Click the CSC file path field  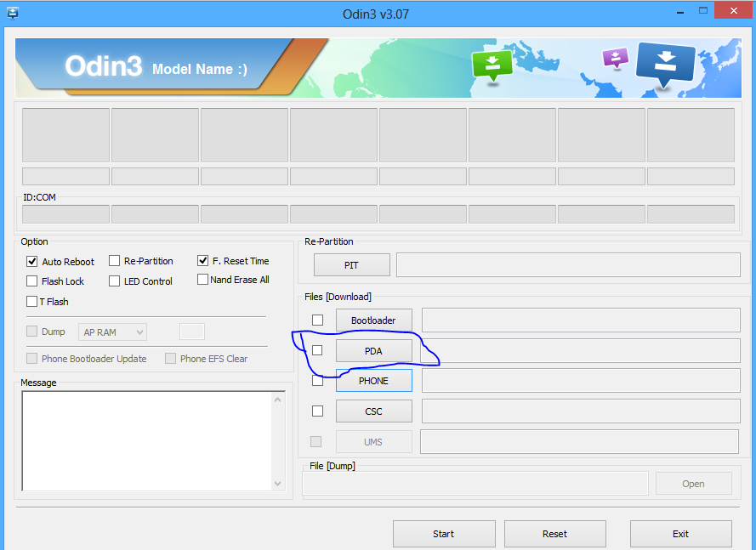(x=581, y=411)
